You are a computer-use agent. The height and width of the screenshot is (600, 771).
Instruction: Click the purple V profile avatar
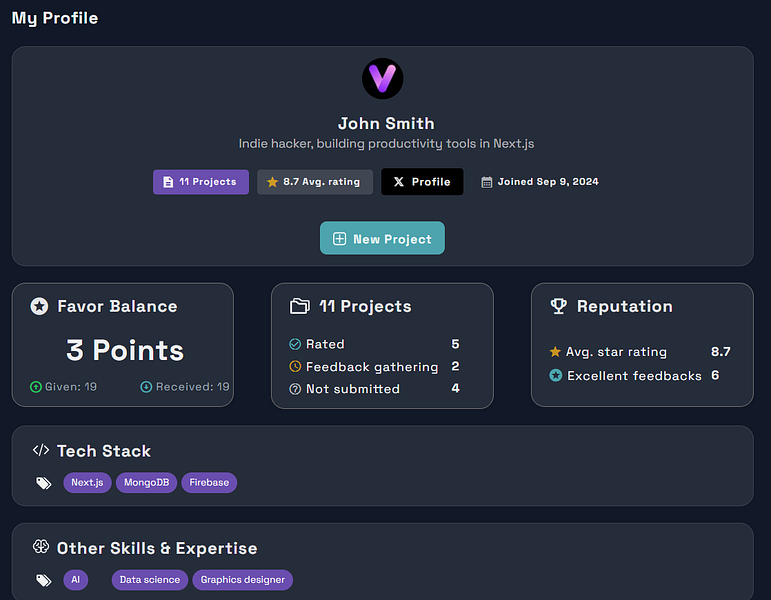[383, 79]
